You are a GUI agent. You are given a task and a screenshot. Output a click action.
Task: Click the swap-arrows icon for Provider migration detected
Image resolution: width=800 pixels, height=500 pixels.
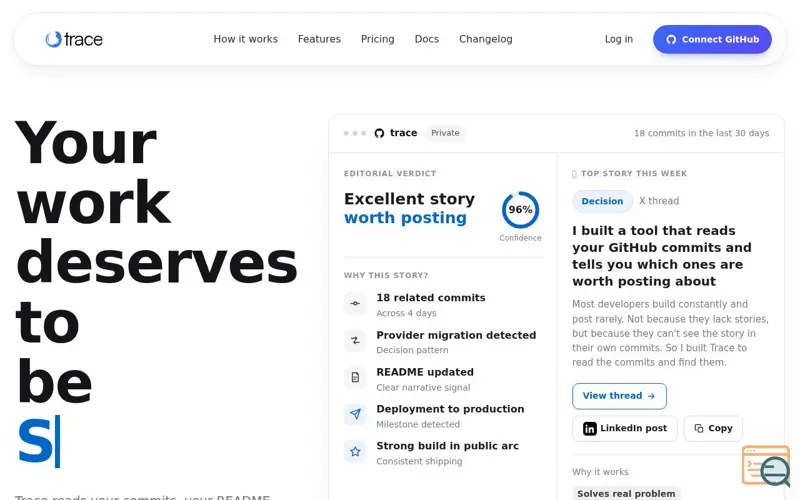pos(355,340)
